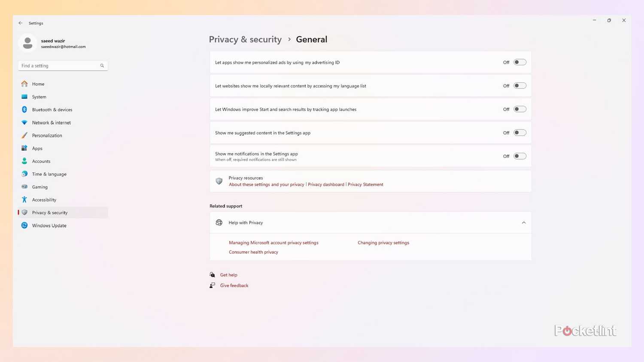Viewport: 644px width, 362px height.
Task: Toggle suggested content in the Settings app
Action: pyautogui.click(x=519, y=133)
